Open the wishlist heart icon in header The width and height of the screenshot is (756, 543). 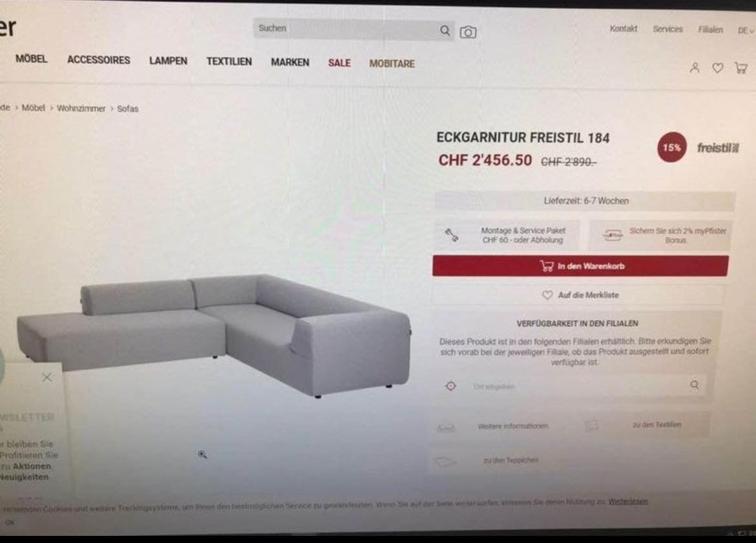(x=718, y=68)
